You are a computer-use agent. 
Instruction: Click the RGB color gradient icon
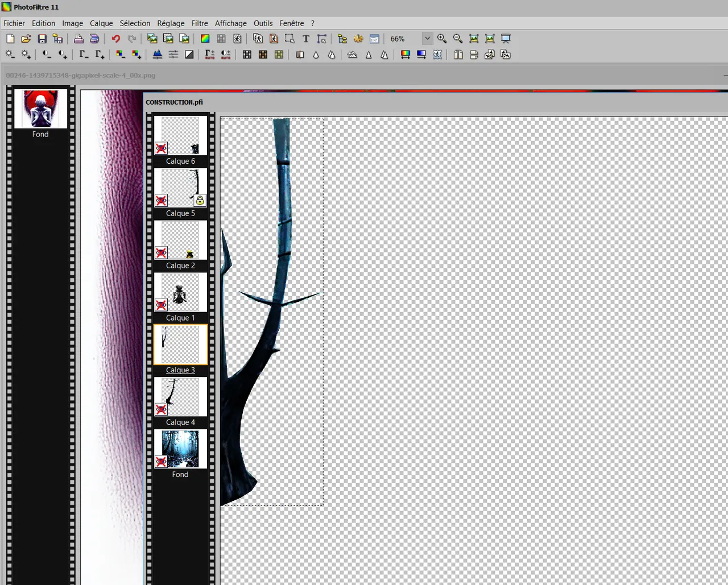[205, 39]
